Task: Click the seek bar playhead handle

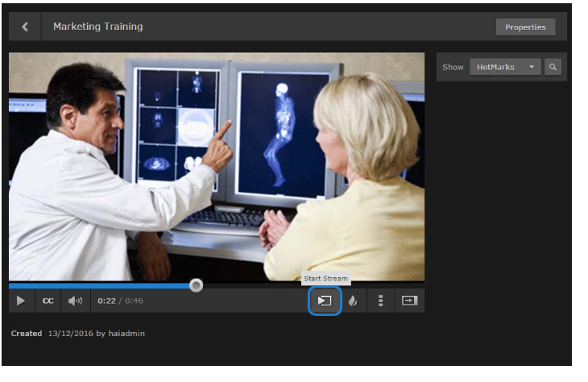Action: 196,285
